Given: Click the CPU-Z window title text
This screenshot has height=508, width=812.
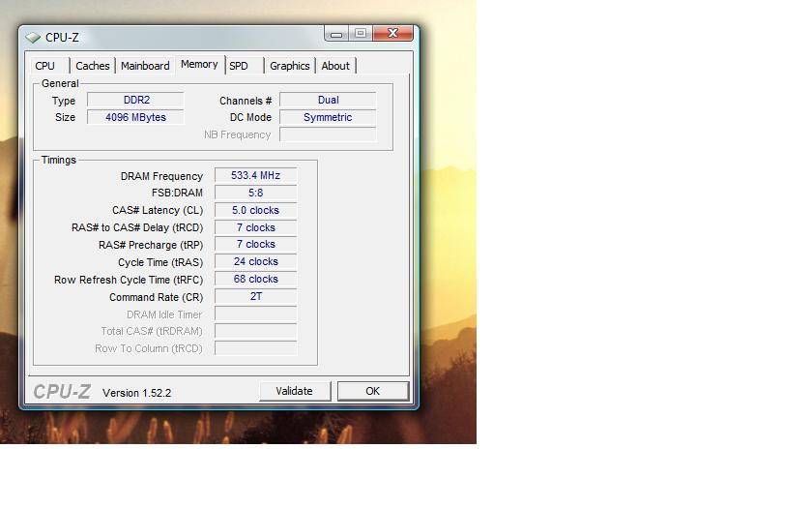Looking at the screenshot, I should (62, 38).
